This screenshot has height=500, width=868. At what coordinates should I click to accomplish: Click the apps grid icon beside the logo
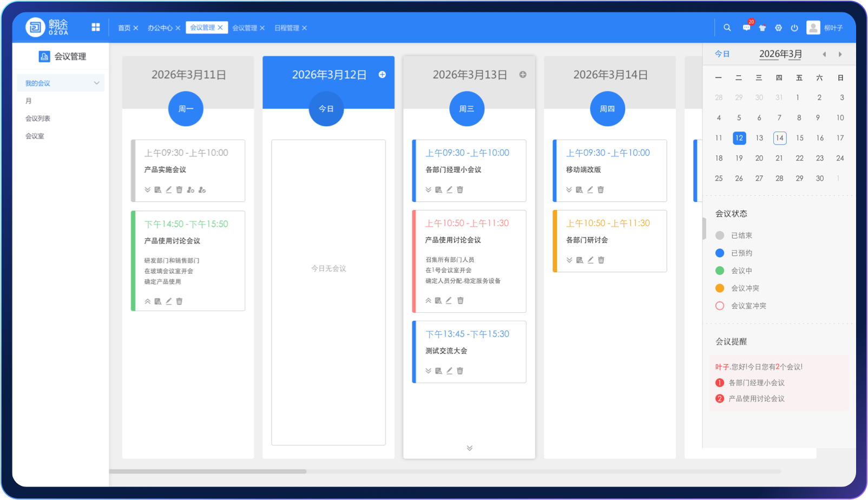96,27
